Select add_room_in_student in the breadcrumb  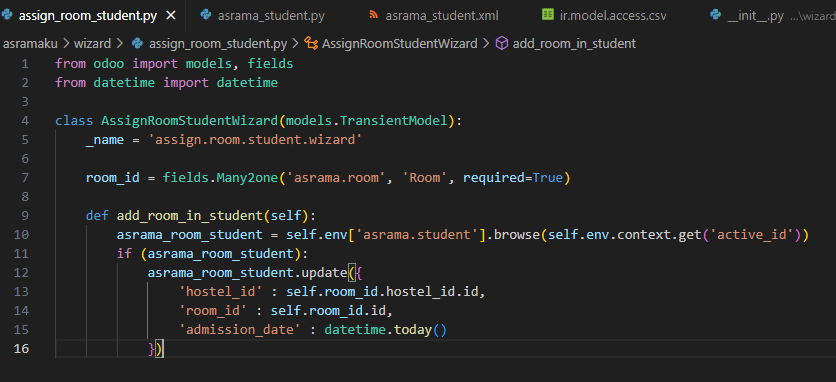coord(574,43)
